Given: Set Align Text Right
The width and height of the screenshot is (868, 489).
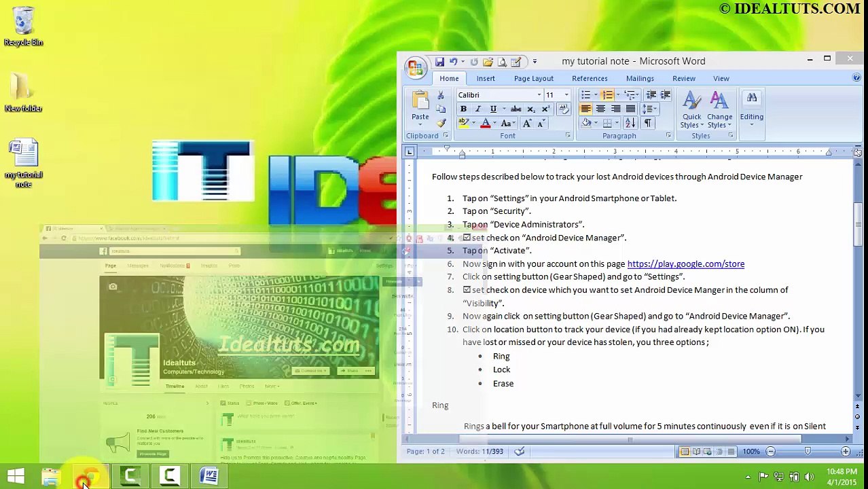Looking at the screenshot, I should coord(615,109).
